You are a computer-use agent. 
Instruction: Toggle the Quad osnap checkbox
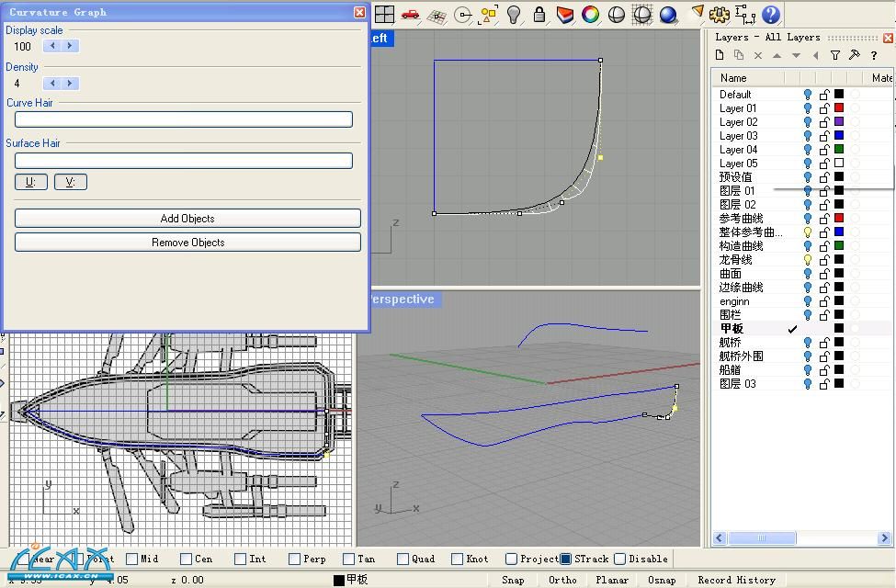pyautogui.click(x=403, y=559)
